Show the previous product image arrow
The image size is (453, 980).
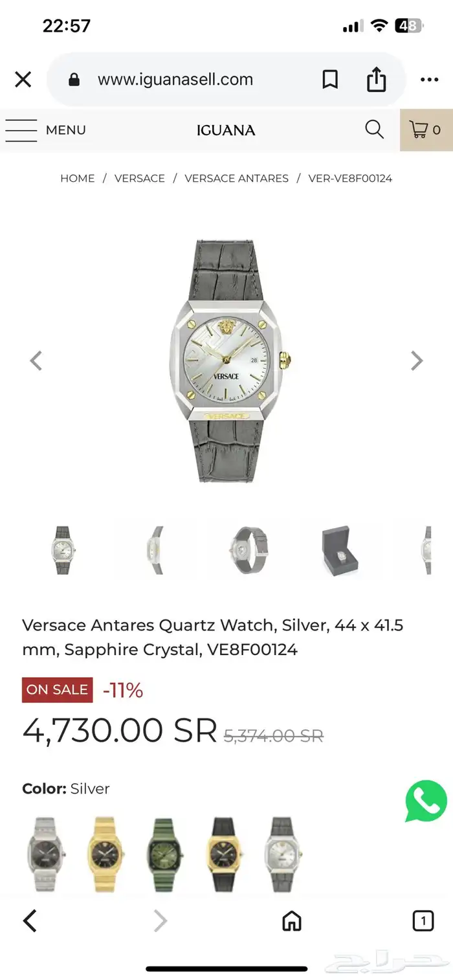[x=36, y=361]
